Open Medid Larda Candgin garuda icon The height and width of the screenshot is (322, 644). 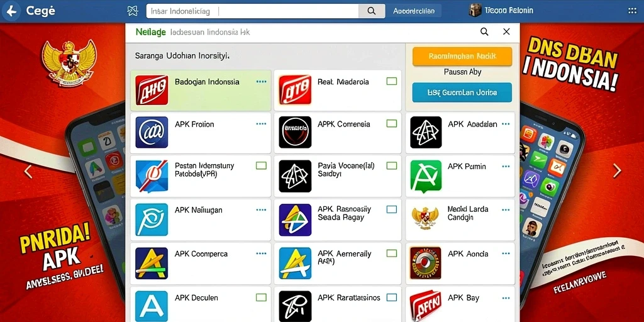(x=425, y=218)
